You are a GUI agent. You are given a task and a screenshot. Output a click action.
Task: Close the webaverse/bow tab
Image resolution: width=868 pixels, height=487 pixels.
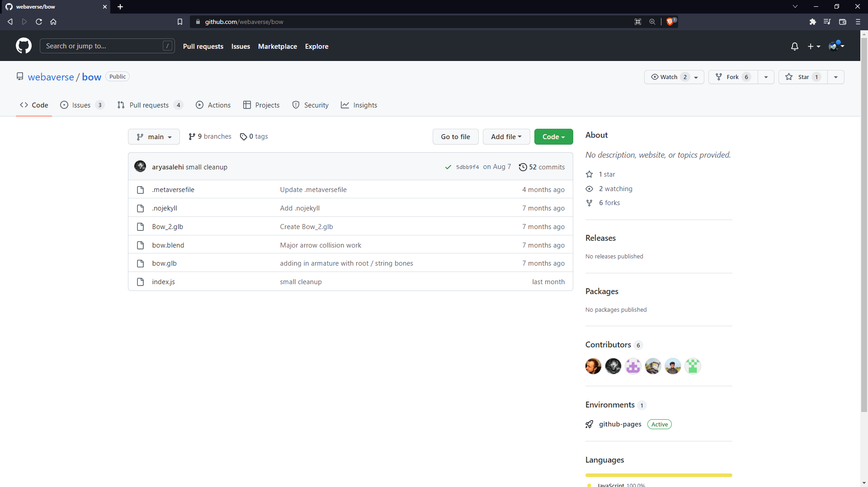coord(105,7)
